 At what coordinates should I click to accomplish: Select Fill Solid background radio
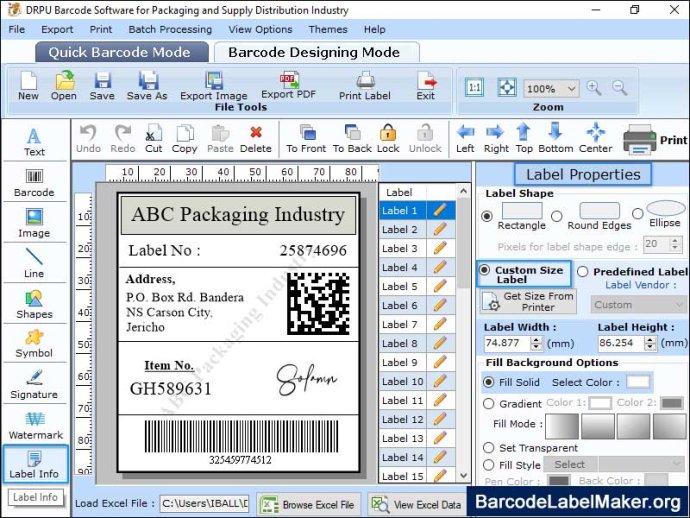[x=488, y=382]
